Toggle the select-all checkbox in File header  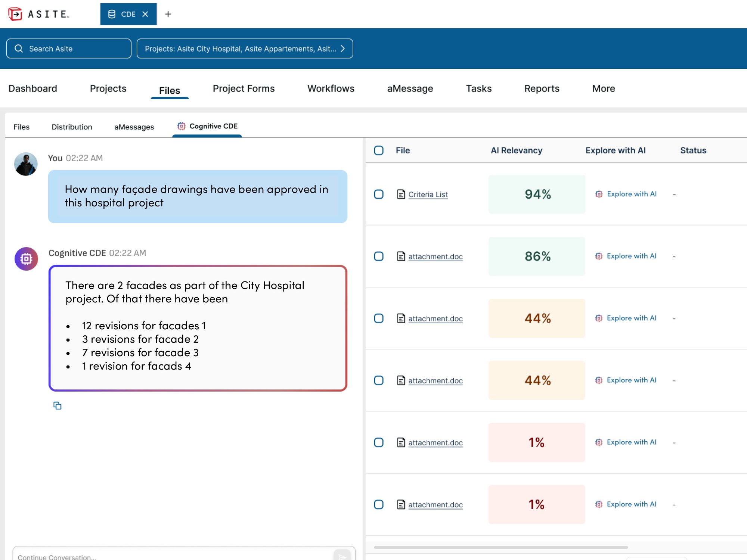pyautogui.click(x=379, y=150)
